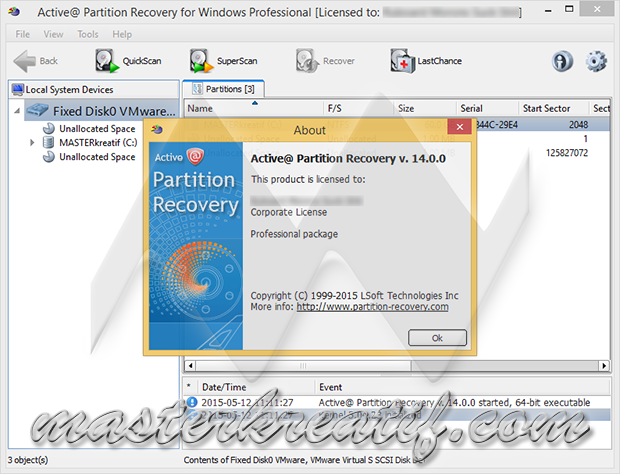Confirm the About dialog with Ok
620x474 pixels.
pyautogui.click(x=437, y=338)
